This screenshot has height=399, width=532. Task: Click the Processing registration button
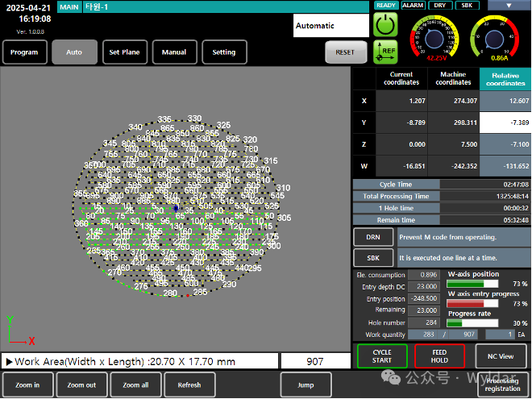coord(502,384)
